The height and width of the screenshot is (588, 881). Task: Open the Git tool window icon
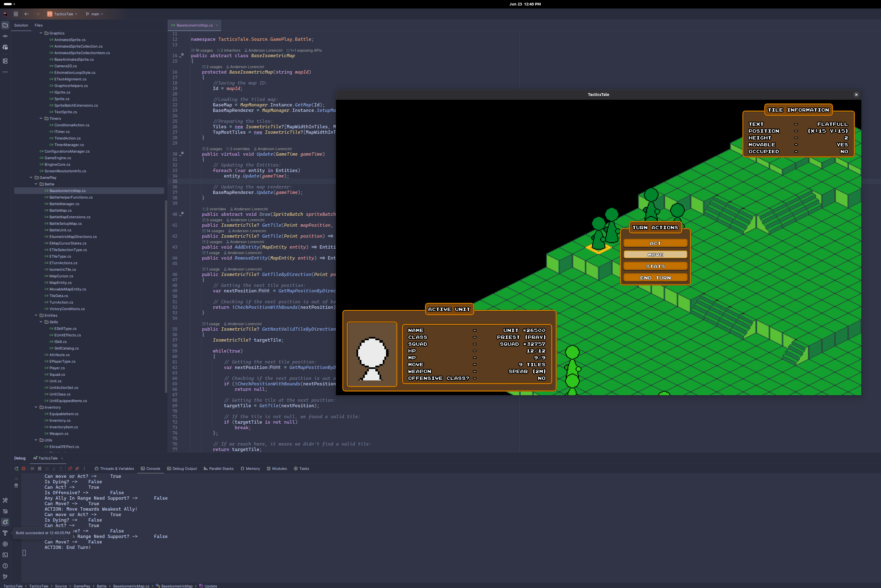pyautogui.click(x=5, y=577)
